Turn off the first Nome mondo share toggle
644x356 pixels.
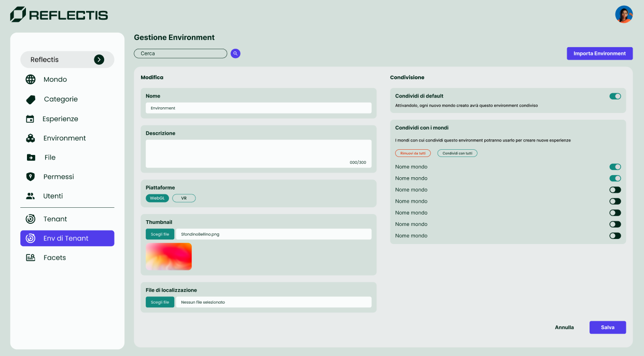pos(615,167)
